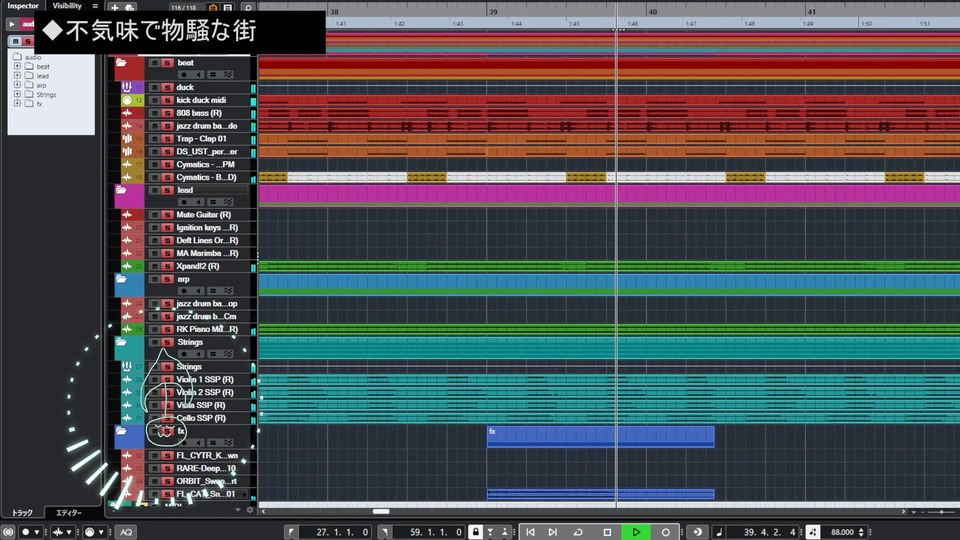The image size is (960, 540).
Task: Expand the fx folder in visibility tree
Action: tap(17, 104)
